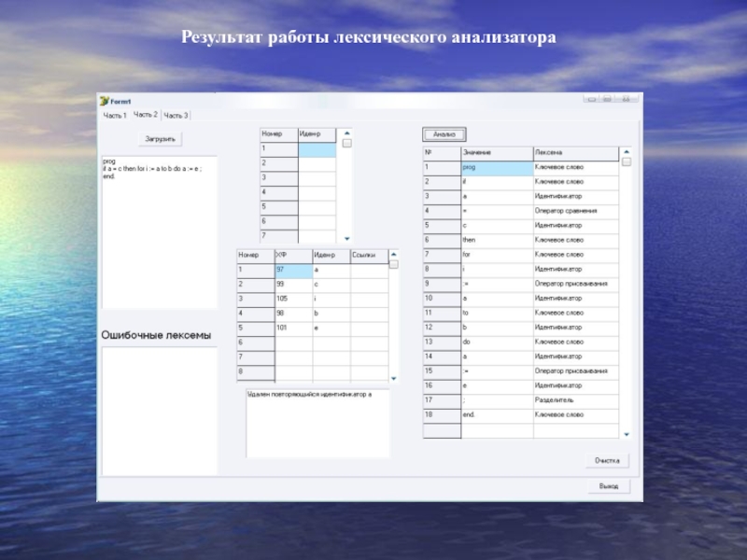The height and width of the screenshot is (560, 747).
Task: Maximize the Form1 window
Action: pos(608,99)
